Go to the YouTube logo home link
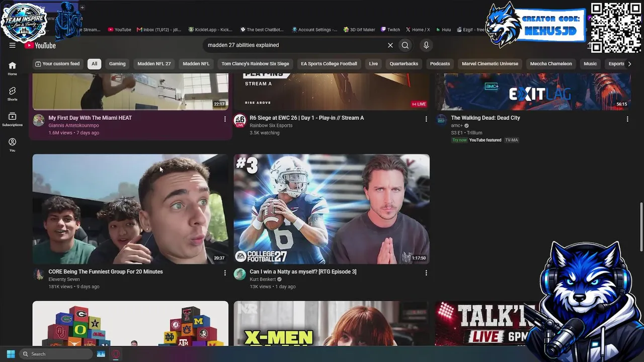Viewport: 644px width, 362px height. 40,46
